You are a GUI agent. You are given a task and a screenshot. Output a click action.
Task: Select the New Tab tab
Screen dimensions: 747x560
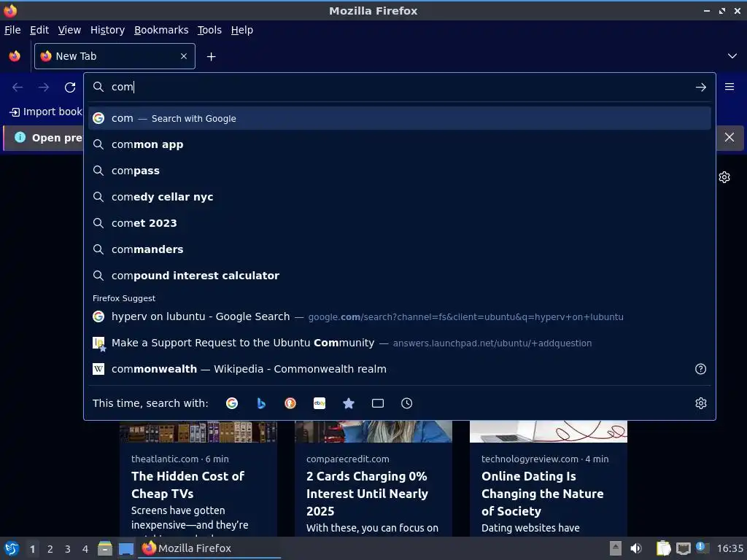tap(115, 56)
